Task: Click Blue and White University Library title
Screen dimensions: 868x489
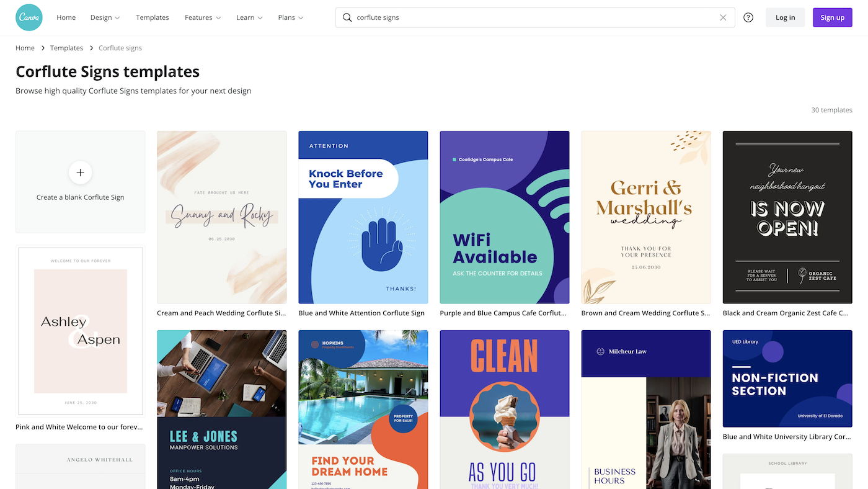Action: tap(787, 437)
